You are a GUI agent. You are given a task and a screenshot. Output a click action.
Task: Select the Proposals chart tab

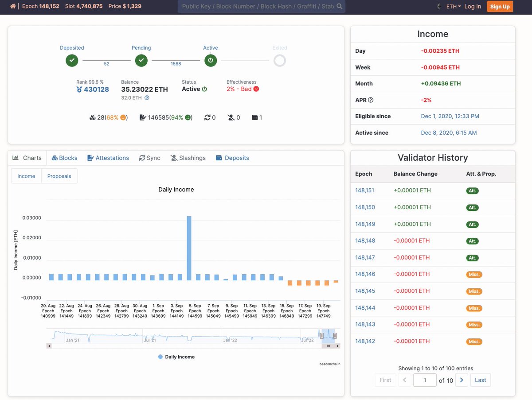[59, 176]
